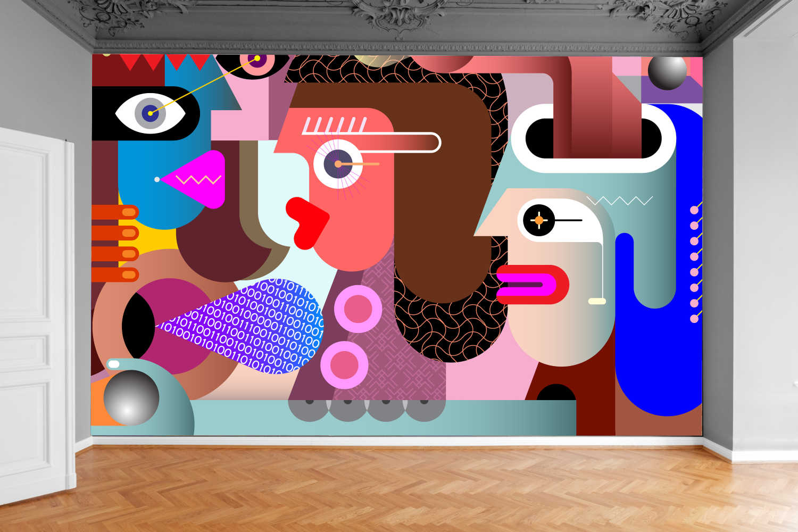The width and height of the screenshot is (798, 532).
Task: Click the center face's eye with lashes
Action: tap(338, 164)
